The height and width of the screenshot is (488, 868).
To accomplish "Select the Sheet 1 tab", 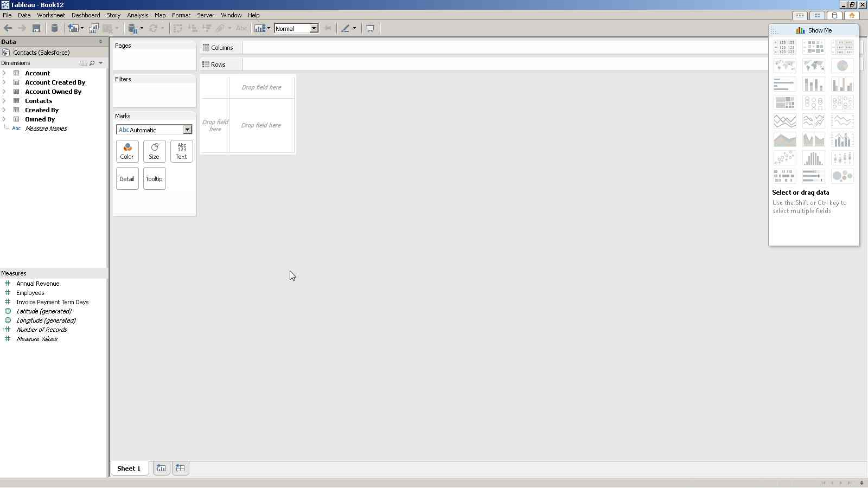I will click(129, 468).
